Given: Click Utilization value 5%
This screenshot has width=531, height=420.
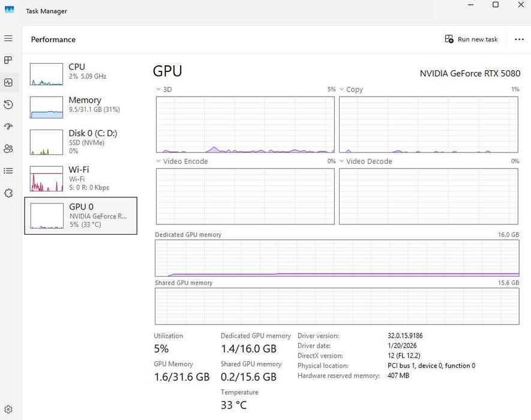Looking at the screenshot, I should pos(161,349).
